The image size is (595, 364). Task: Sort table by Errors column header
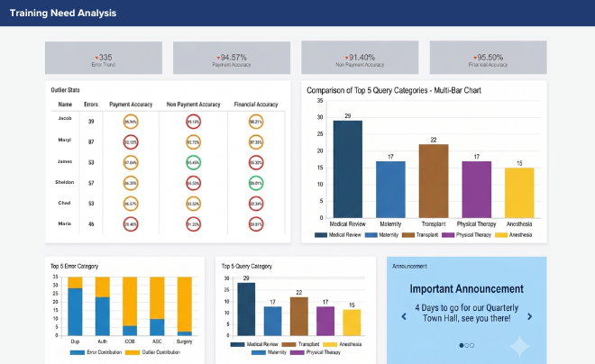[x=91, y=105]
